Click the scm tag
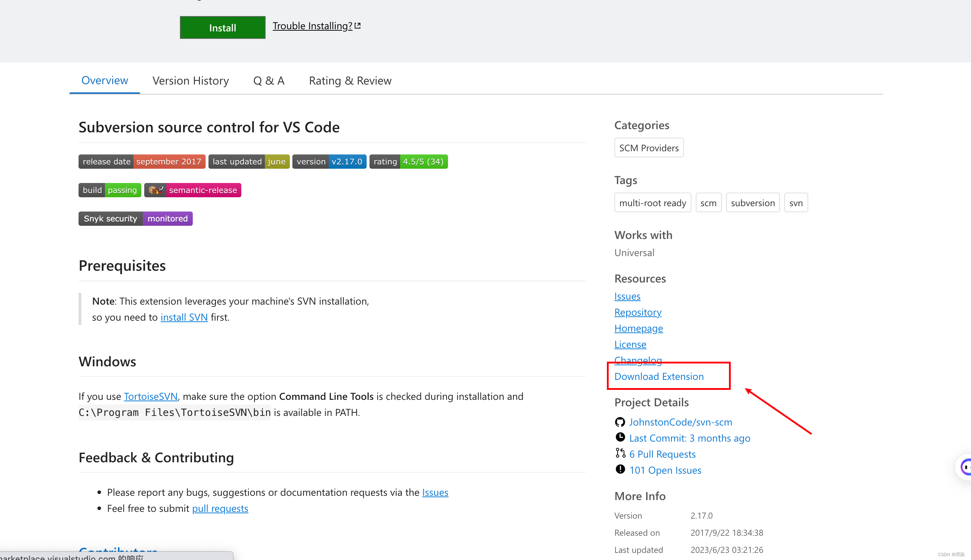Image resolution: width=971 pixels, height=560 pixels. pos(708,203)
